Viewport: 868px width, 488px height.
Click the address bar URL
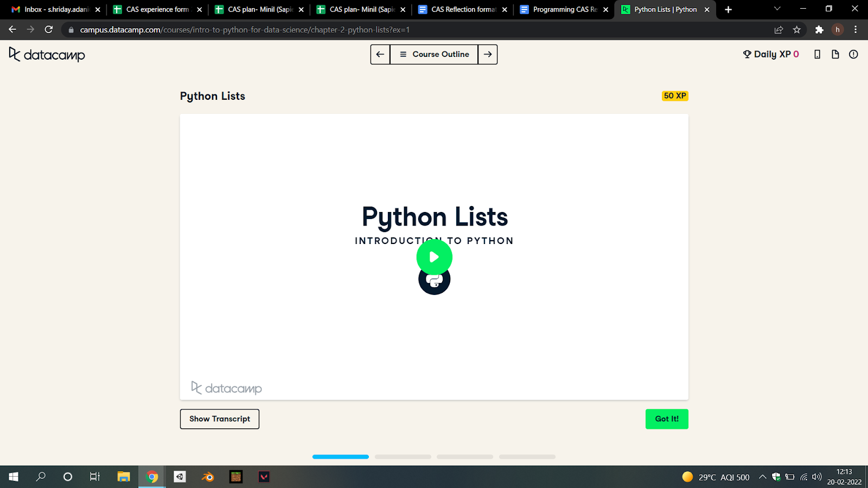(245, 30)
